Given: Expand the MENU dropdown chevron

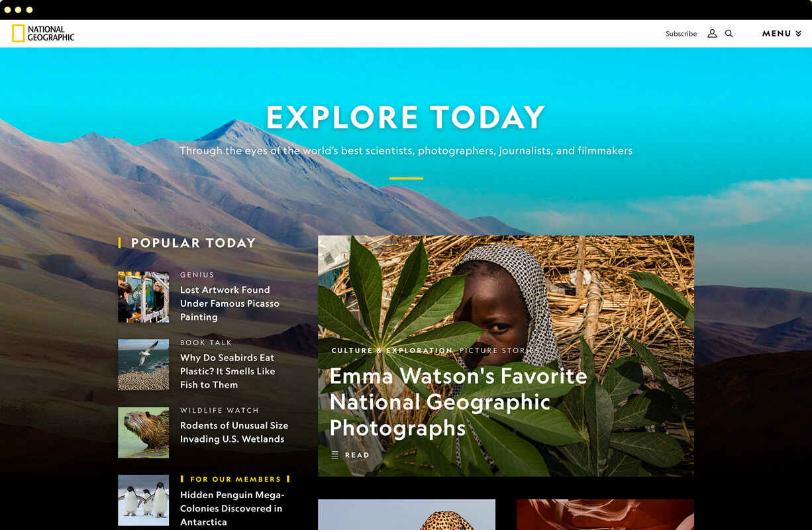Looking at the screenshot, I should (x=798, y=33).
